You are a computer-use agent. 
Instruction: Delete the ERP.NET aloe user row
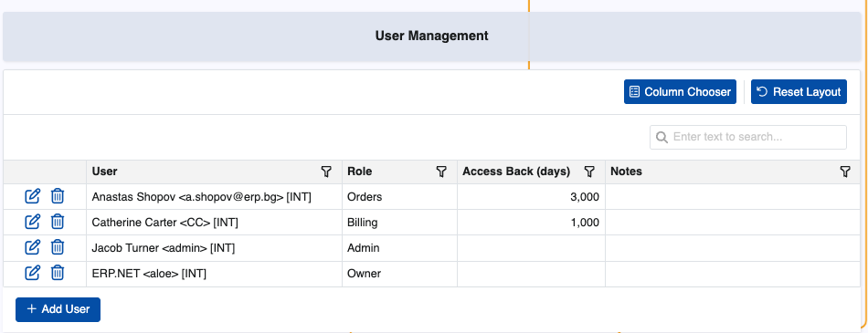(58, 273)
